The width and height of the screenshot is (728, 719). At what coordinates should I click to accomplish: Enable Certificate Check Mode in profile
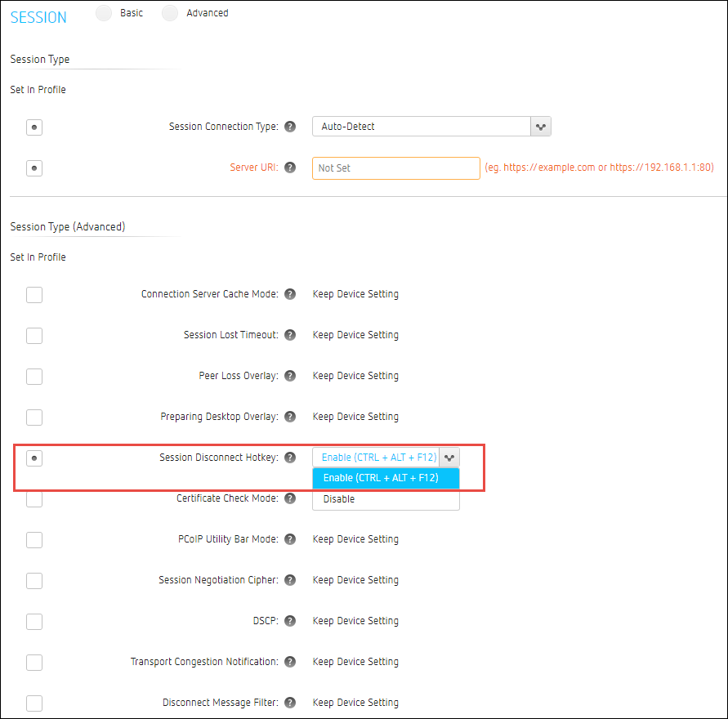click(34, 500)
